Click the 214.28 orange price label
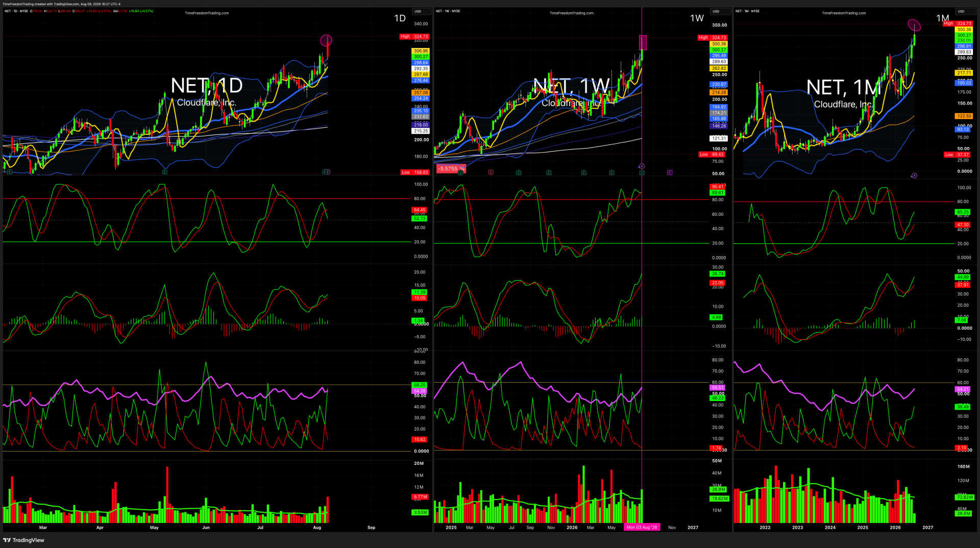The height and width of the screenshot is (548, 980). [x=719, y=92]
